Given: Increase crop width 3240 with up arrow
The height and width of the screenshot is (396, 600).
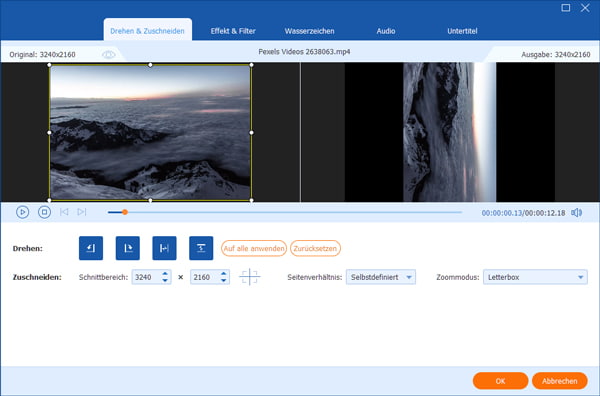Looking at the screenshot, I should click(165, 274).
